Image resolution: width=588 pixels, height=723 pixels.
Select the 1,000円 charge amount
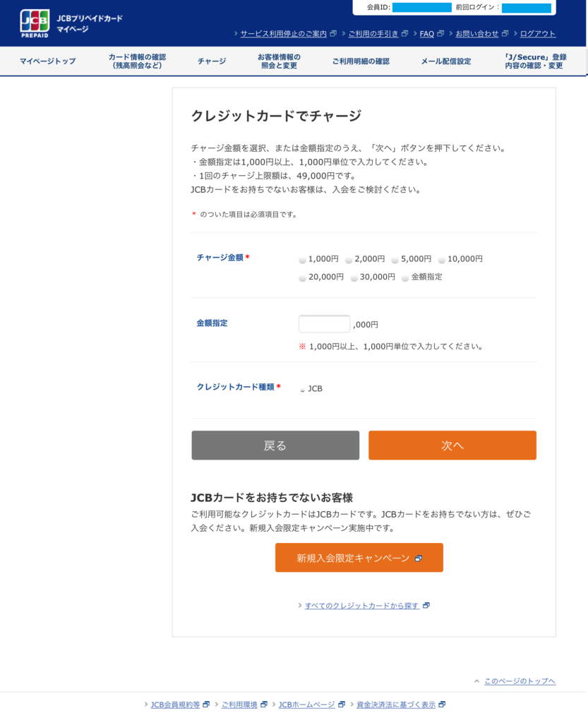click(x=302, y=260)
